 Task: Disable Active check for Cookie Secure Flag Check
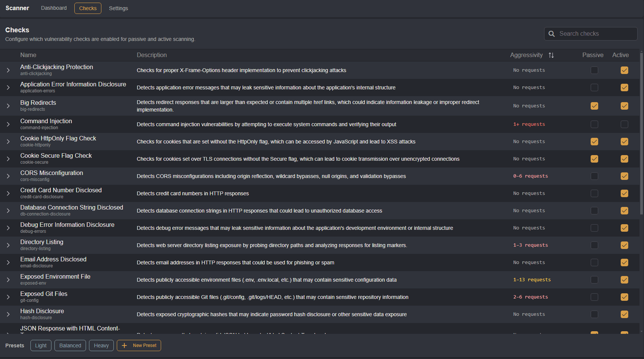tap(624, 159)
